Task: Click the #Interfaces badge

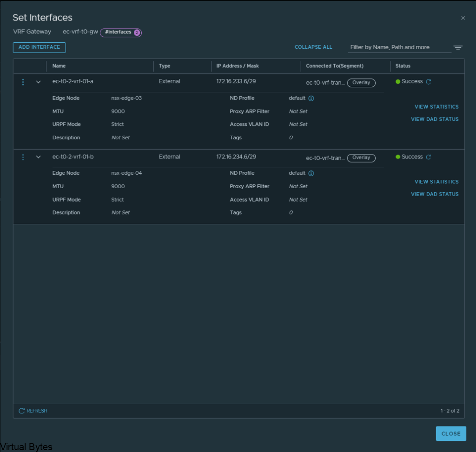Action: 121,32
